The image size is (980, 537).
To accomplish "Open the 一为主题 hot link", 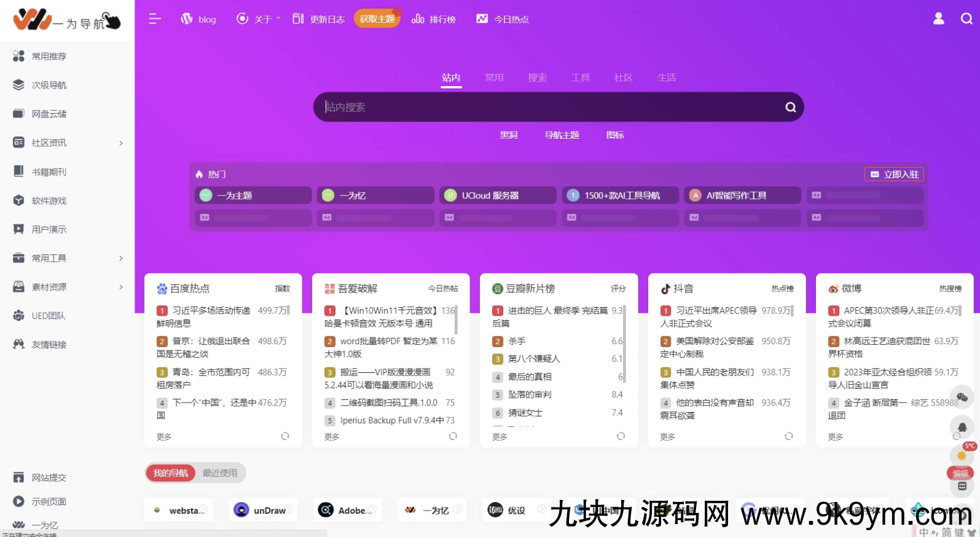I will point(253,195).
